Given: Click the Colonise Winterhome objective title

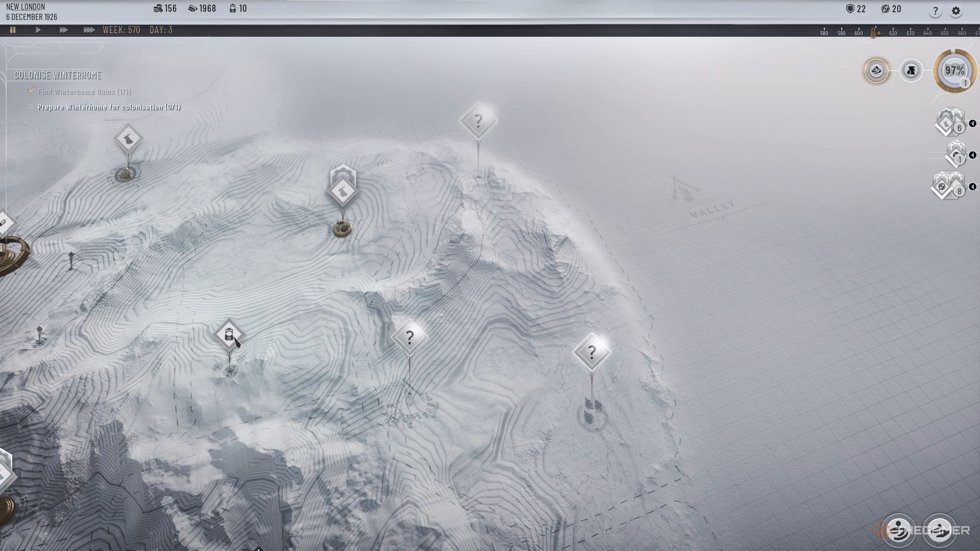Looking at the screenshot, I should 58,76.
